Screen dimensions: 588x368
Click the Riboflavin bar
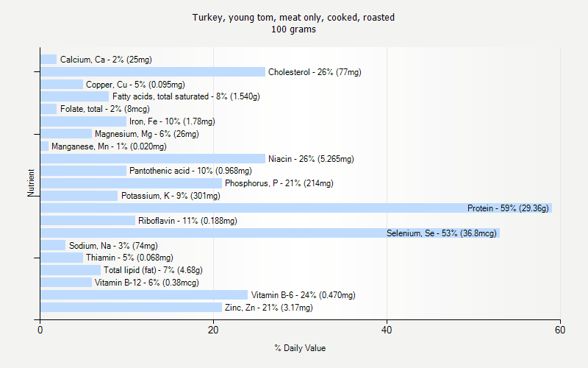pos(87,221)
